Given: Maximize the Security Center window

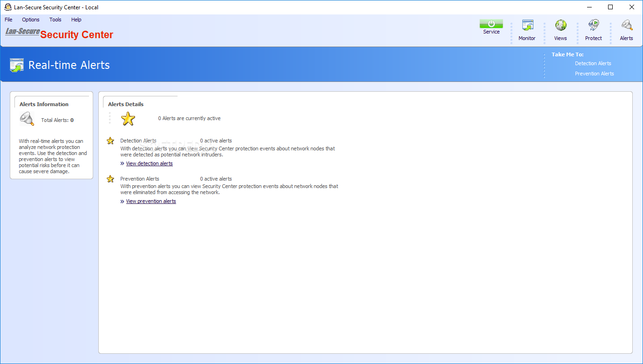Looking at the screenshot, I should click(610, 7).
